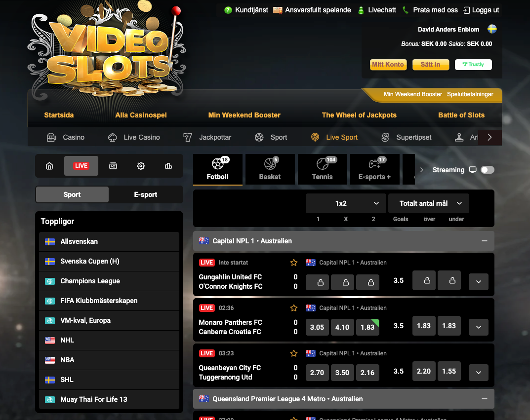Open Min Weekend Booster in gold banner
The image size is (530, 420).
pos(413,94)
